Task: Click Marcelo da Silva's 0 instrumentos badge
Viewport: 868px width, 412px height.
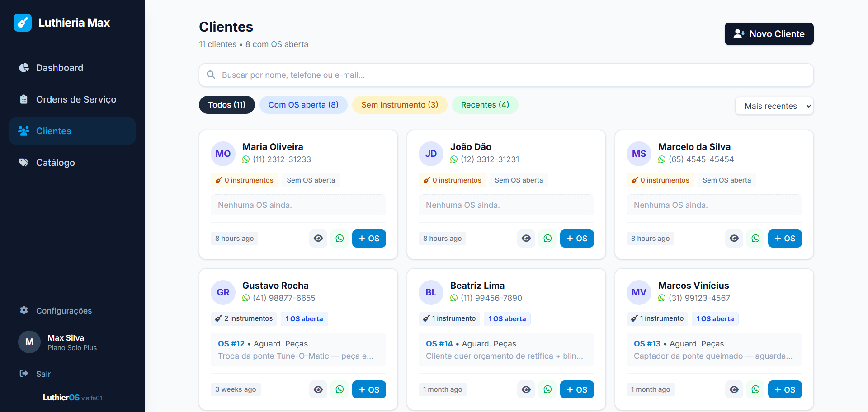Action: [660, 180]
